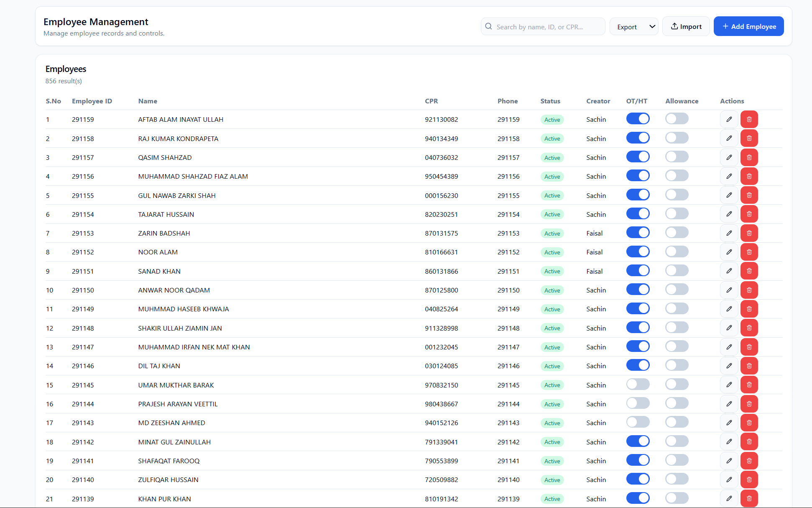Disable OT/HT for AFTAB ALAM INAYAT ULLAH

[638, 119]
